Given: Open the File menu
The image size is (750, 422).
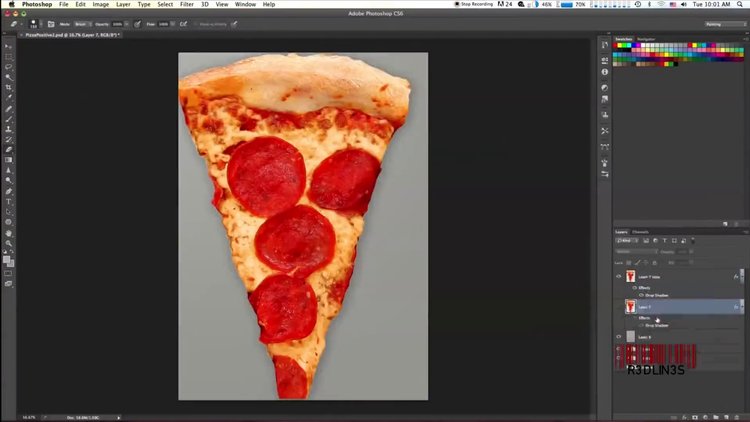Looking at the screenshot, I should [x=64, y=4].
